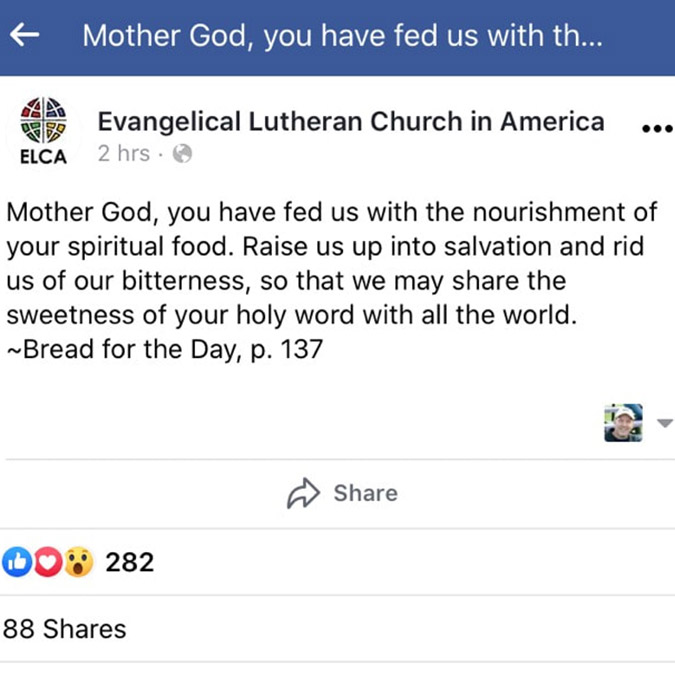Click the "2 hrs" post timestamp
675x675 pixels.
point(123,154)
